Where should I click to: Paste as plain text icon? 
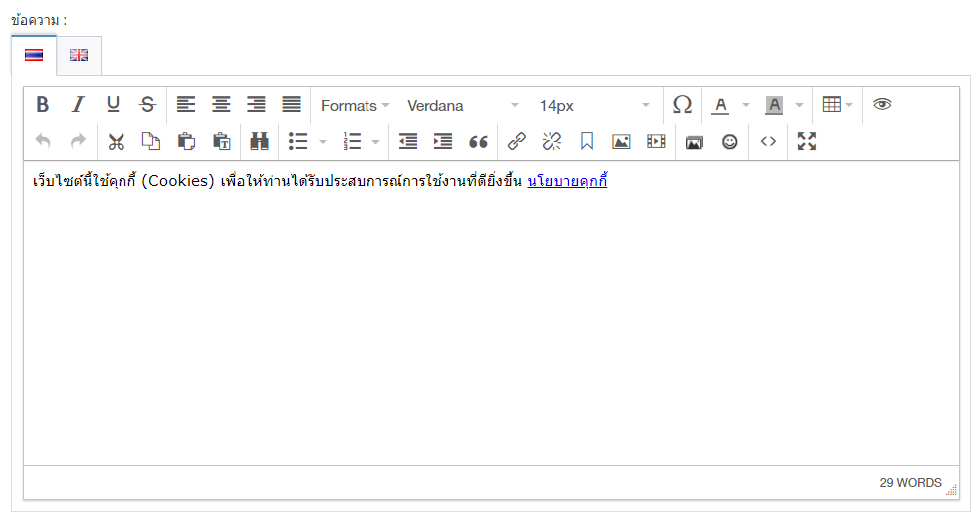tap(221, 141)
